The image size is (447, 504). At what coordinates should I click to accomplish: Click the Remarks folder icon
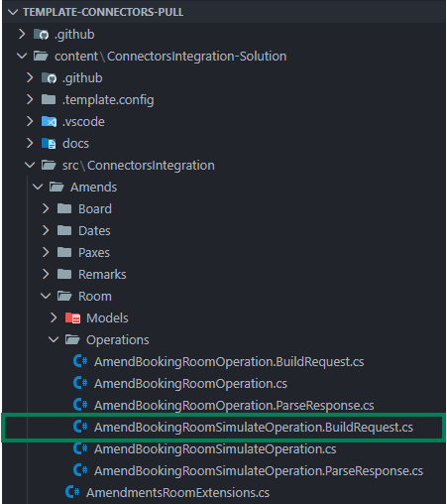pos(64,274)
